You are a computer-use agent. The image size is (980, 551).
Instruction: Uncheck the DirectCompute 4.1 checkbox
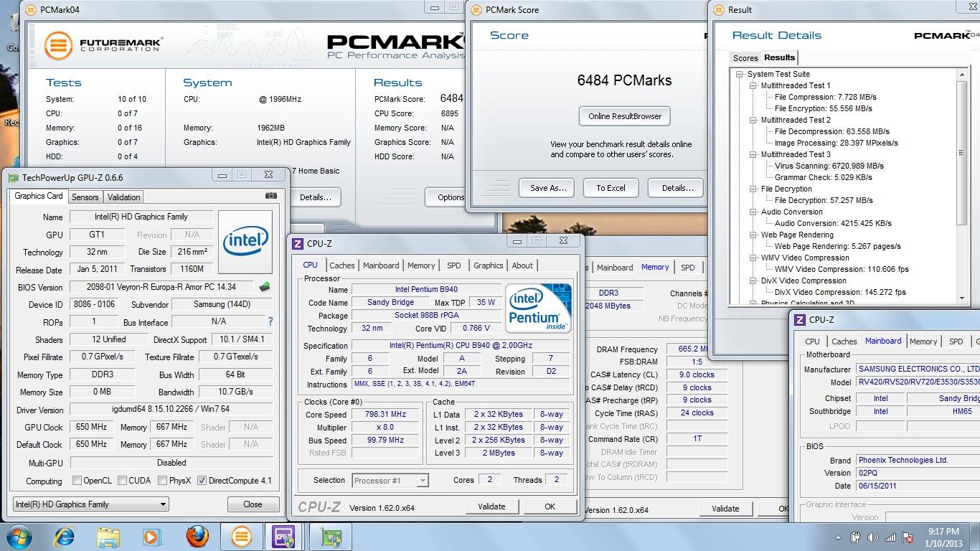[202, 481]
